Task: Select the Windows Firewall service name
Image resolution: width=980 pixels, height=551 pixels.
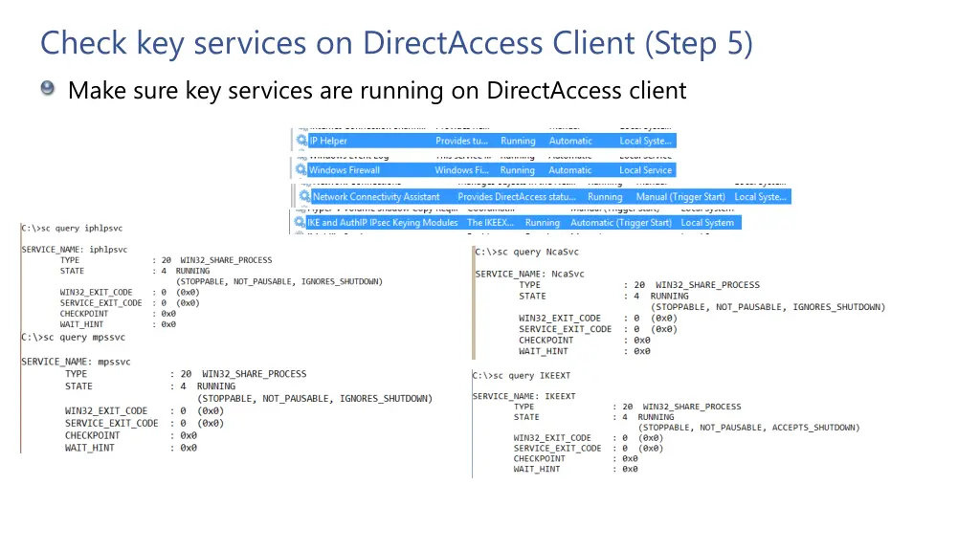Action: tap(344, 170)
